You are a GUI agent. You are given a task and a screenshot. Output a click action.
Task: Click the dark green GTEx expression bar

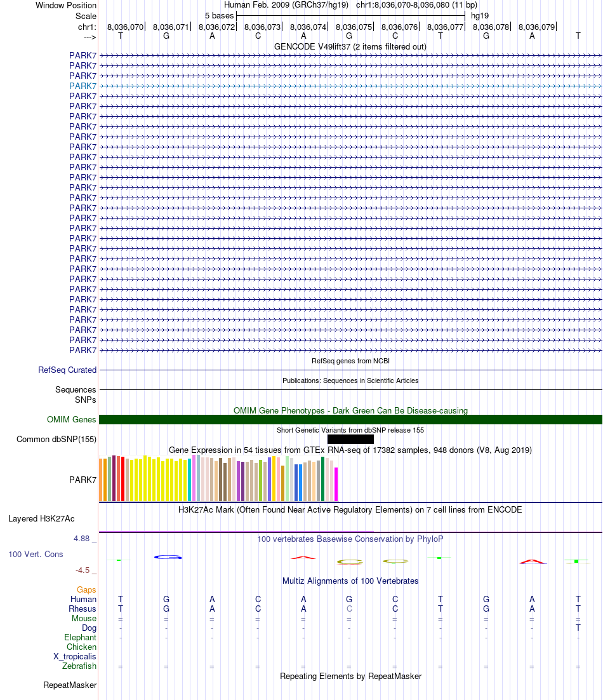(x=323, y=479)
